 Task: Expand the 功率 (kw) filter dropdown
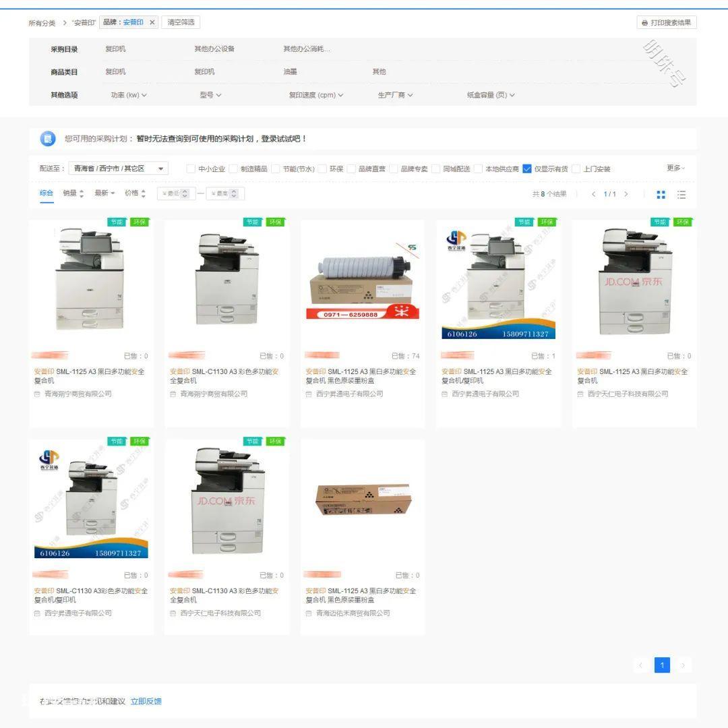[x=129, y=95]
